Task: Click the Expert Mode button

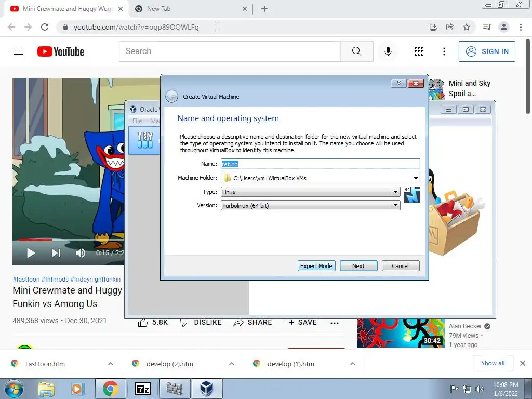Action: pyautogui.click(x=316, y=266)
